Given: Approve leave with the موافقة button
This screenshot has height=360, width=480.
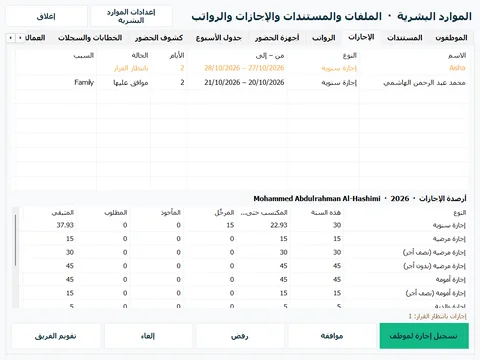Looking at the screenshot, I should [332, 336].
